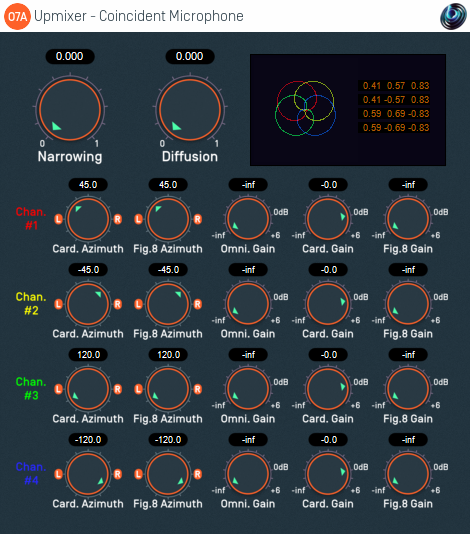470x534 pixels.
Task: Click Chan. #3 Omni. Gain knob
Action: [248, 389]
